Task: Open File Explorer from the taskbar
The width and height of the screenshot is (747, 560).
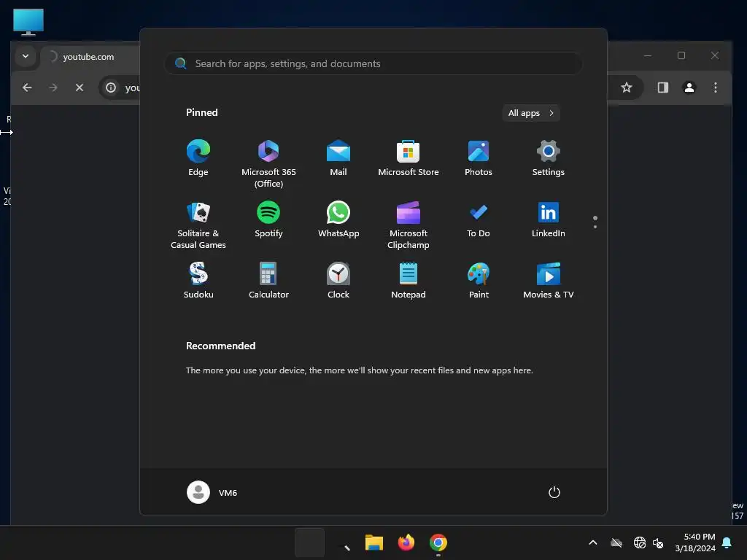Action: 374,542
